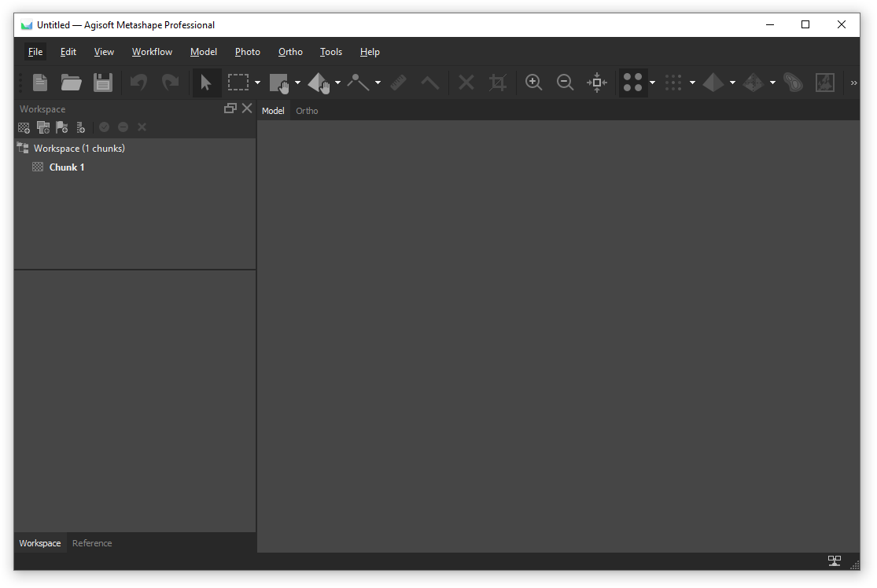Select the Rectangle Selection tool
The width and height of the screenshot is (877, 588).
[x=238, y=83]
